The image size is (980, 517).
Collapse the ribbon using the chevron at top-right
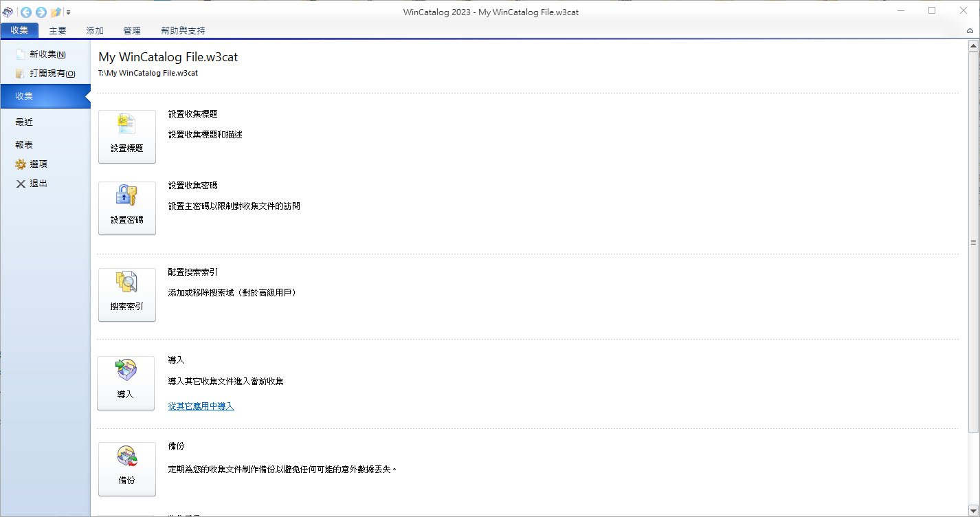pos(970,30)
